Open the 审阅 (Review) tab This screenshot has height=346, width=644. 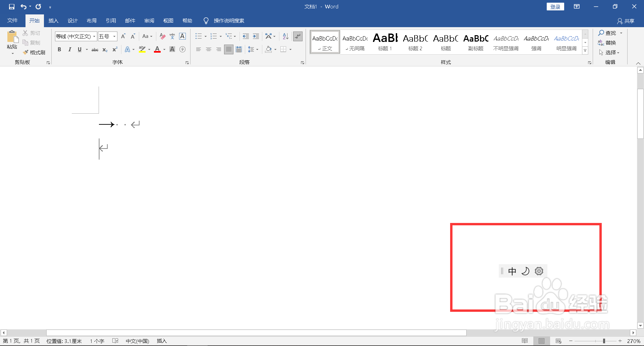(x=149, y=21)
